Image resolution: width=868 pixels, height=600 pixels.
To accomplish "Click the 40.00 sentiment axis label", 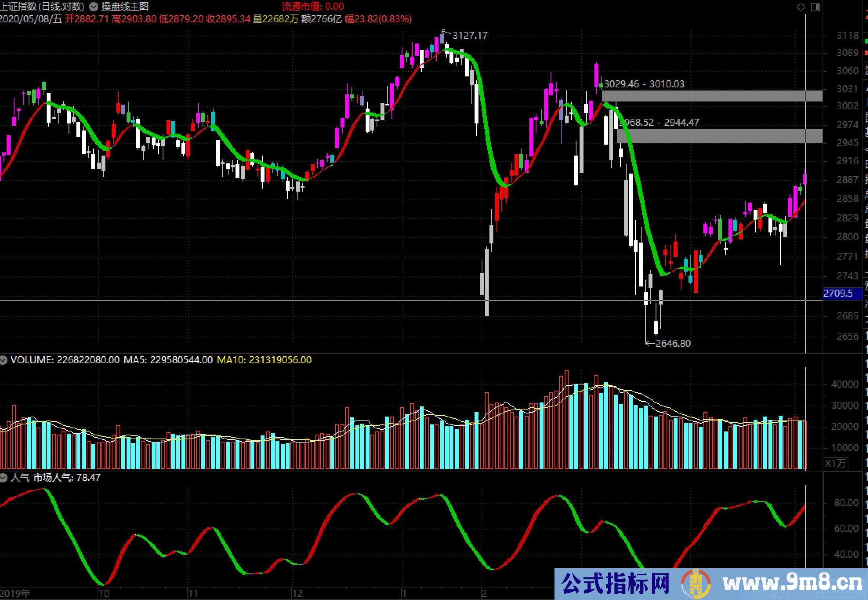I will tap(846, 554).
